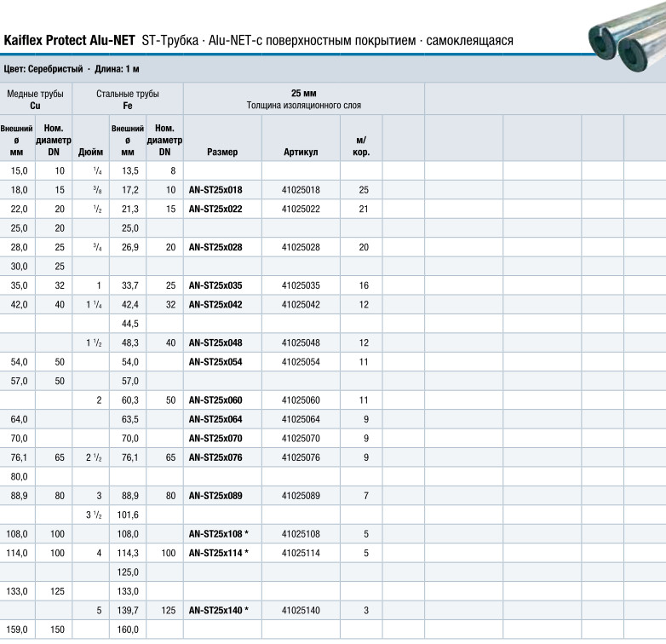Click copper diameter value 80,0
Viewport: 666px width, 644px height.
(x=19, y=477)
